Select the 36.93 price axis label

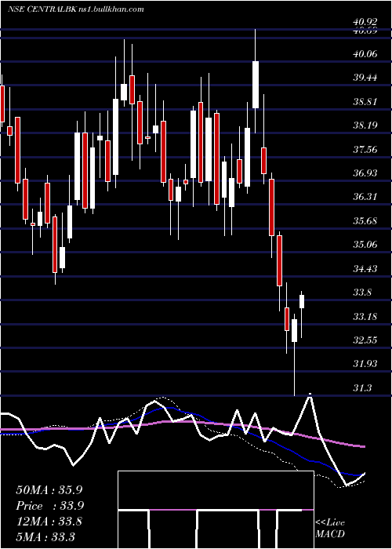365,173
